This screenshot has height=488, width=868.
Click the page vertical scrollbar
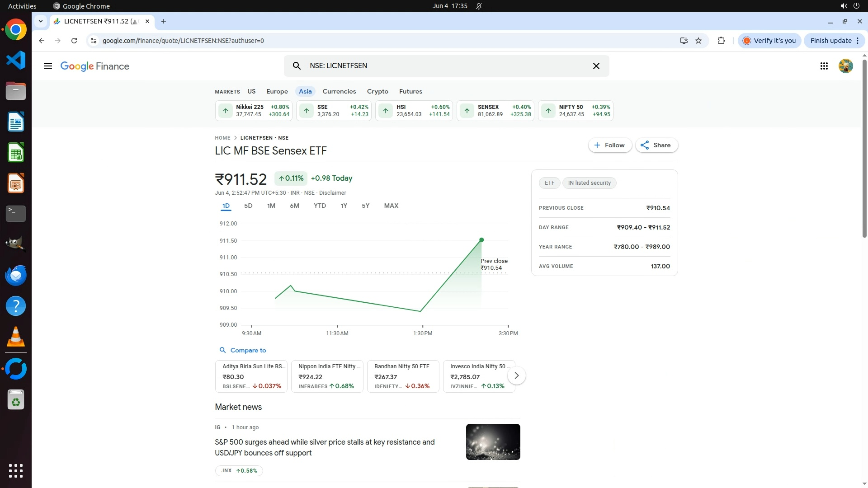click(x=864, y=149)
